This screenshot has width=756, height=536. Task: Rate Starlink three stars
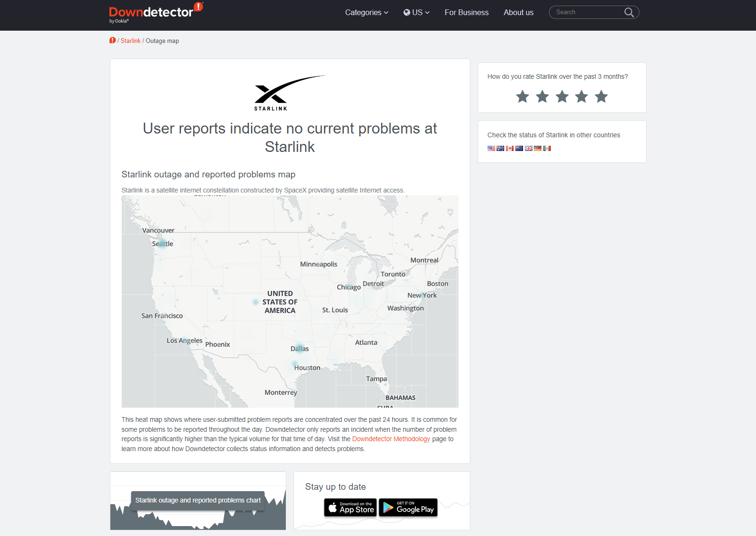[562, 97]
